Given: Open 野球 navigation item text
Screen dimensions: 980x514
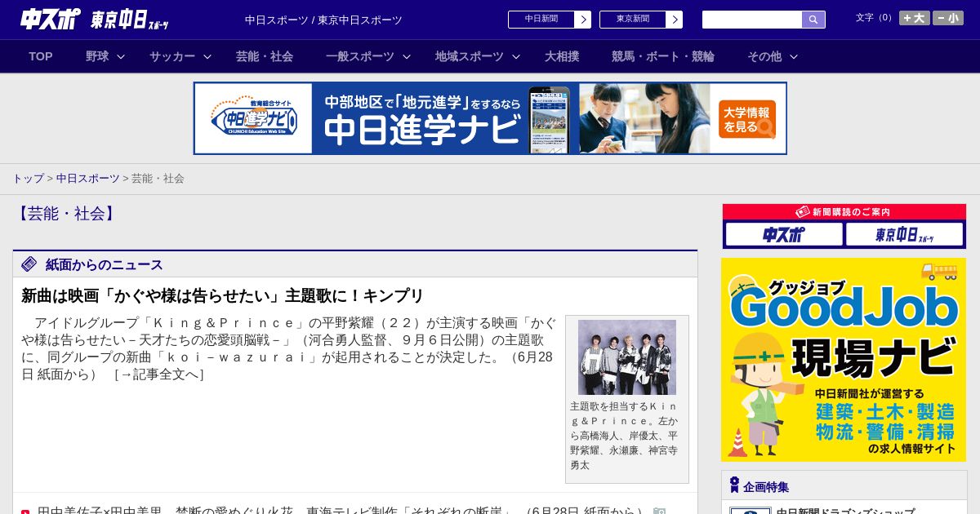Looking at the screenshot, I should (97, 56).
